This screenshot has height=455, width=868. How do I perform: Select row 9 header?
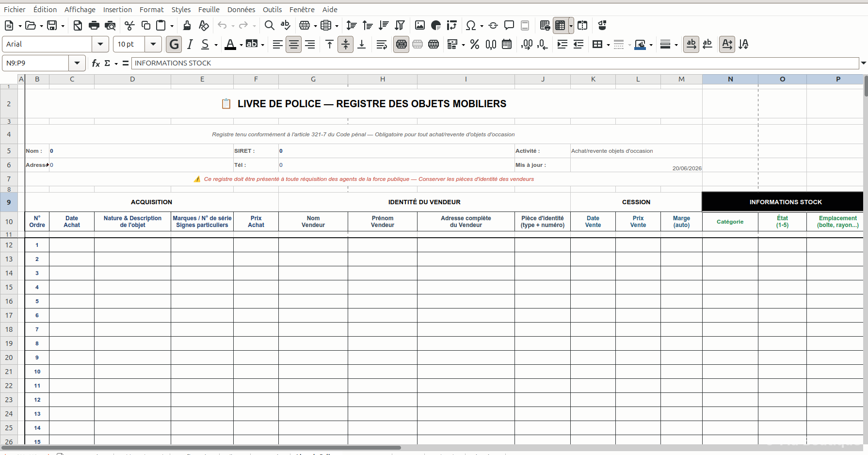pos(9,202)
